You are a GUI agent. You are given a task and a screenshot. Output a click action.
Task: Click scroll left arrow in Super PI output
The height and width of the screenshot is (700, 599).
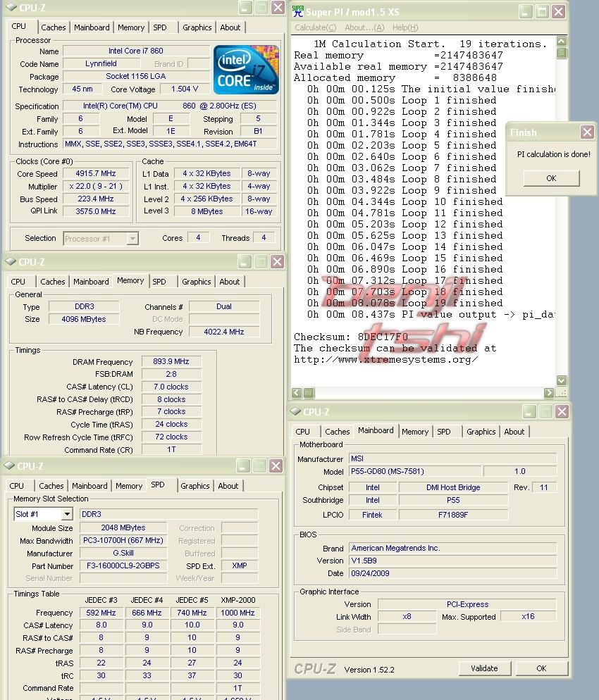tap(297, 393)
